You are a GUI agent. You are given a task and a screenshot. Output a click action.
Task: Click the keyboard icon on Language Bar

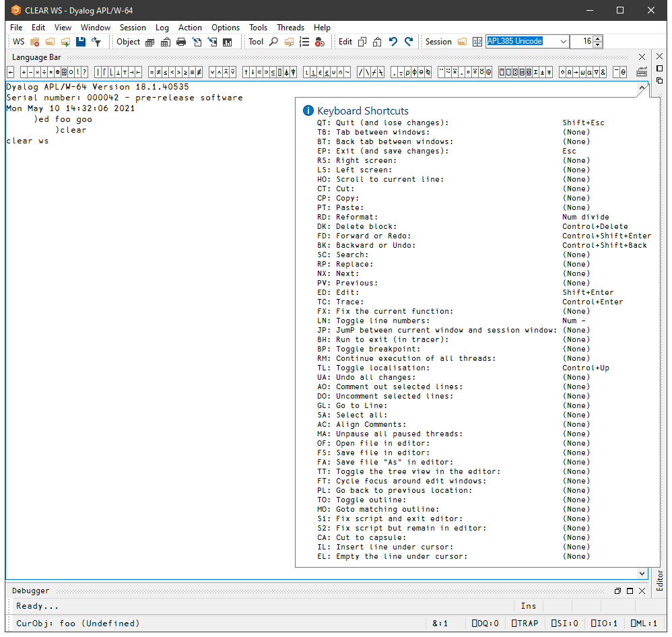(x=641, y=72)
